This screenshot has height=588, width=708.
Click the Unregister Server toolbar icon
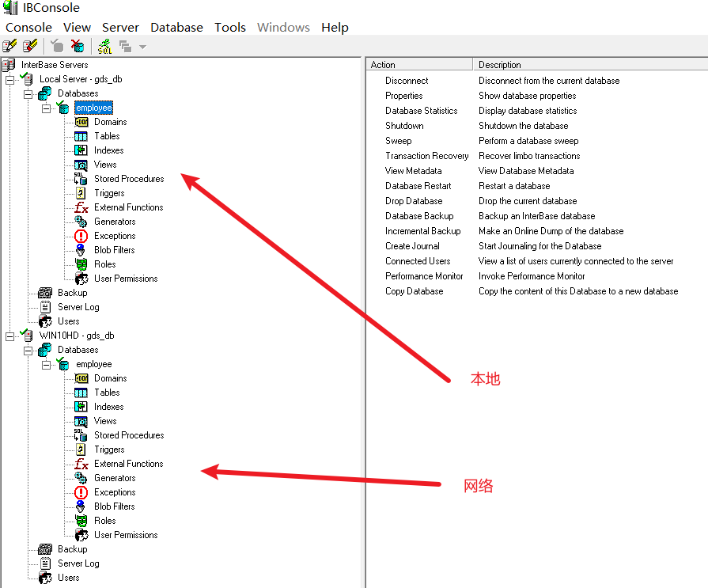[30, 46]
